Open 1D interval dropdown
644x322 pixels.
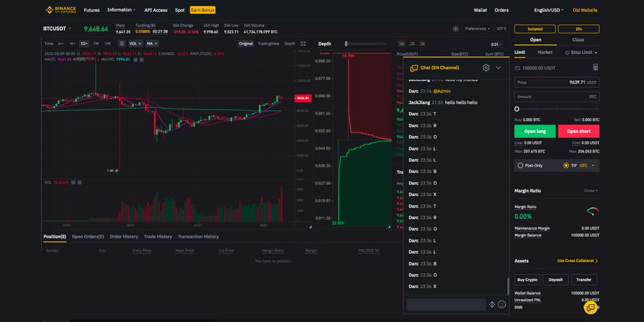84,44
